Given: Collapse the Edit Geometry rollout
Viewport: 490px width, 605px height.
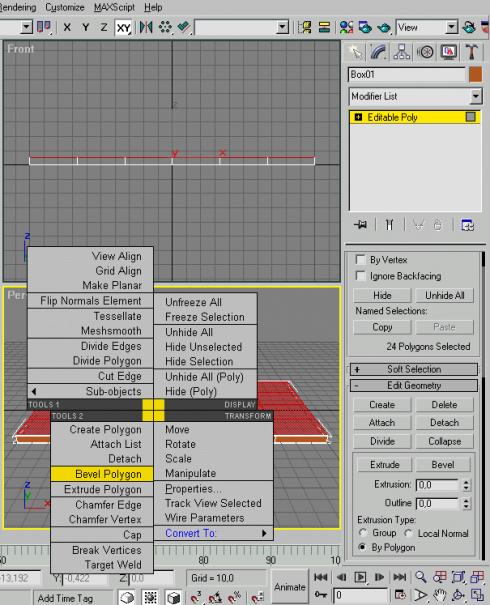Looking at the screenshot, I should pyautogui.click(x=414, y=385).
